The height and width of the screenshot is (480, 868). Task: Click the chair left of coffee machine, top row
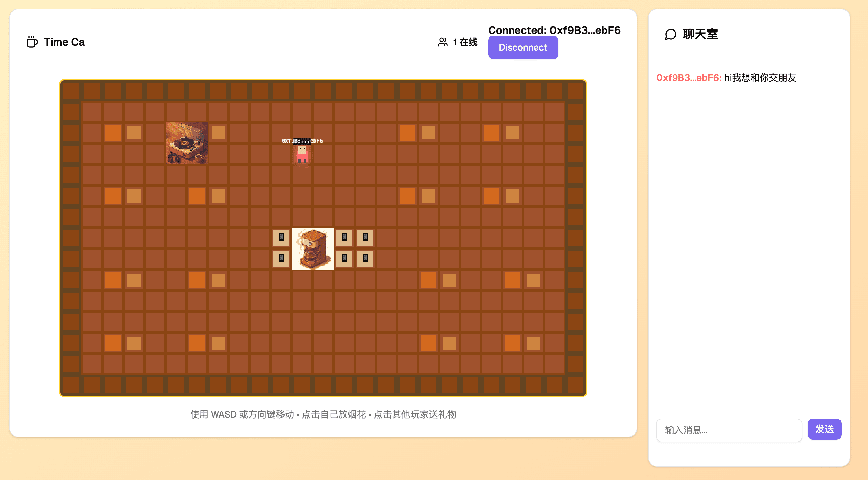(x=281, y=237)
